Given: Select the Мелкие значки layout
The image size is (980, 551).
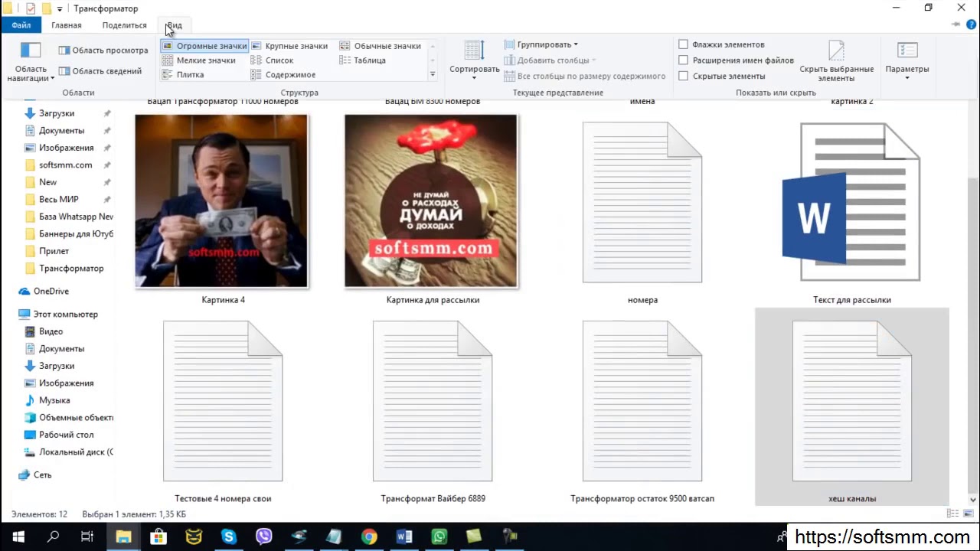Looking at the screenshot, I should [199, 60].
